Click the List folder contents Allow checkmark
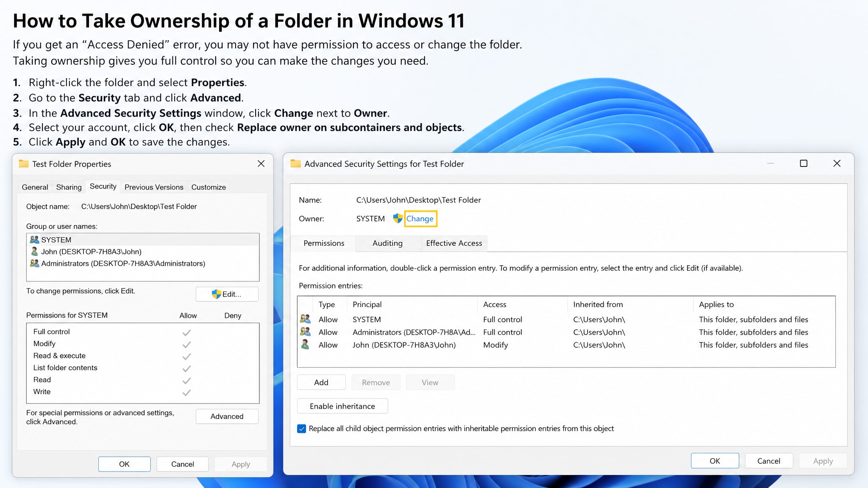This screenshot has width=868, height=488. click(x=186, y=369)
